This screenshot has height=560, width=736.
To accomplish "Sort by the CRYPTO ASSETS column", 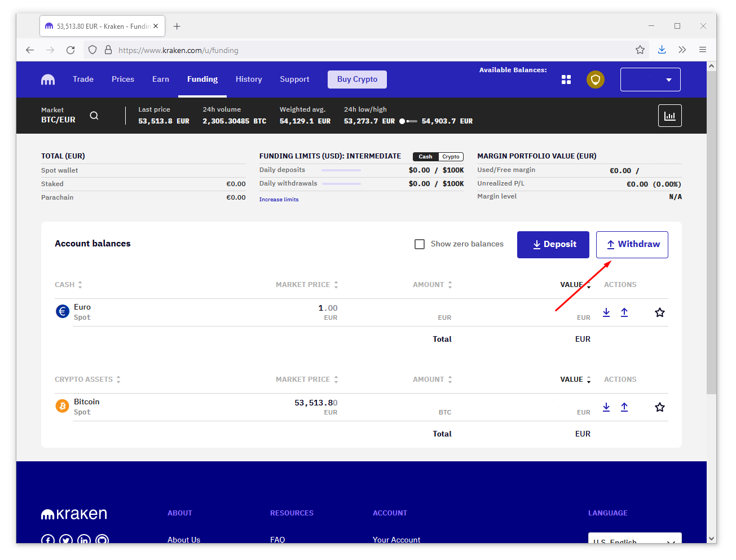I will pos(87,380).
